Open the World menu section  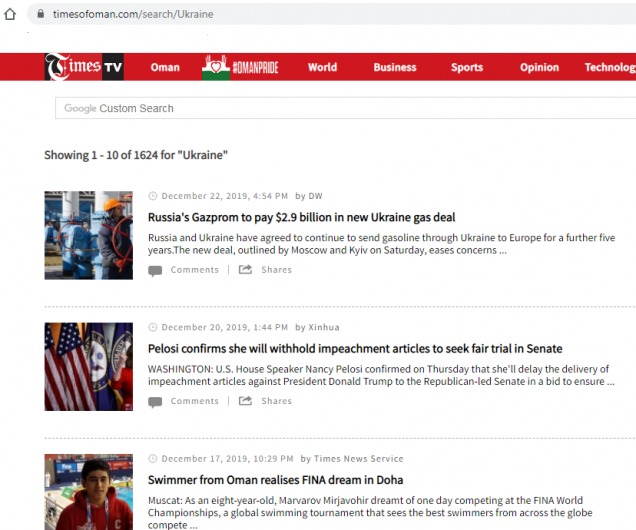[x=322, y=67]
